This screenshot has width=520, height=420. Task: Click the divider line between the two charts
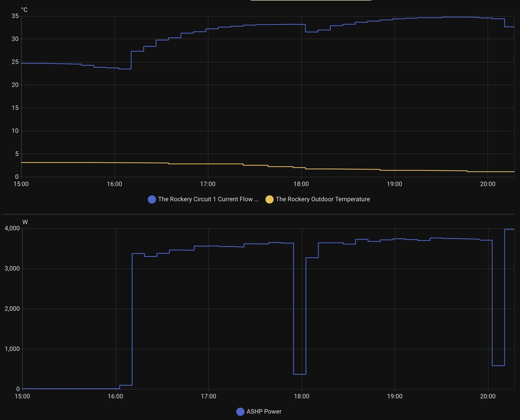[259, 214]
